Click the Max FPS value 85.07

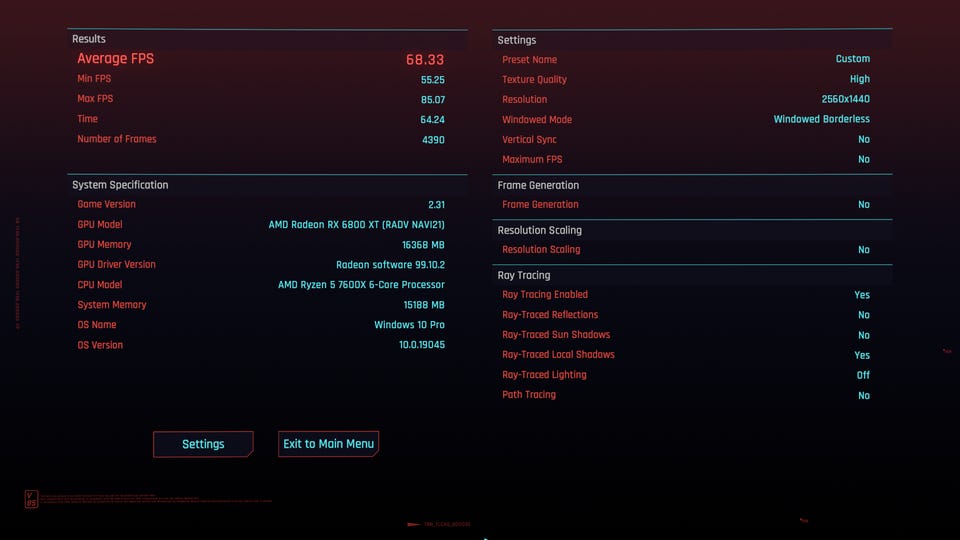pos(432,100)
